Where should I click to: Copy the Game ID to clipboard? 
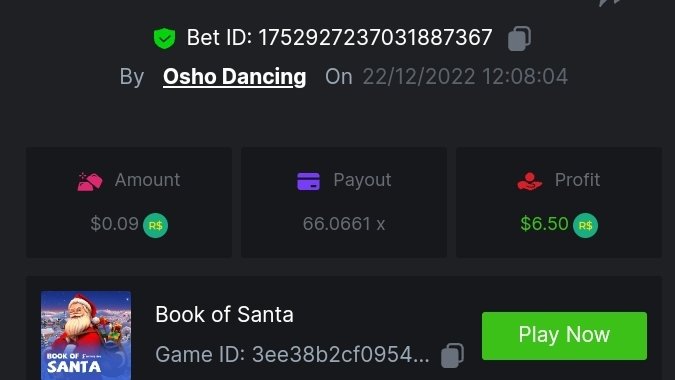452,355
